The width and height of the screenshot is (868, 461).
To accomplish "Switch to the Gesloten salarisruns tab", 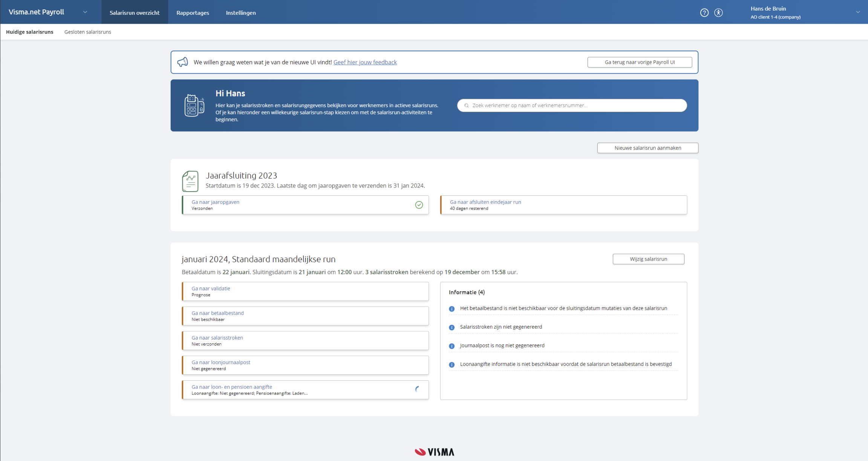I will pos(87,32).
